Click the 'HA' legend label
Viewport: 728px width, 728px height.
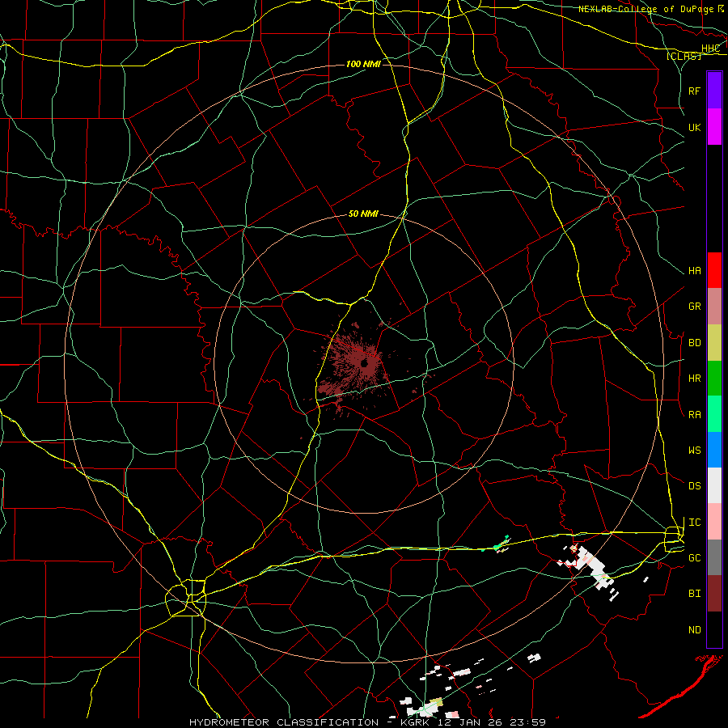click(695, 271)
